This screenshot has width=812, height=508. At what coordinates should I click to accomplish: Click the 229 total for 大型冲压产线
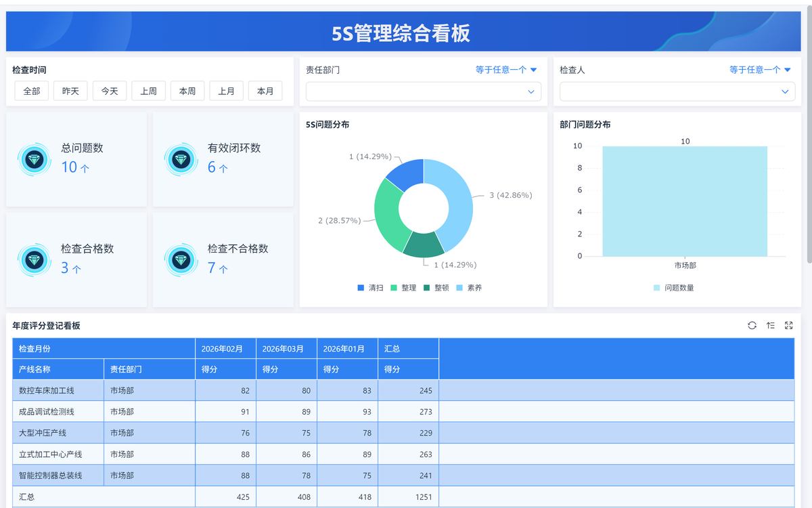click(409, 433)
